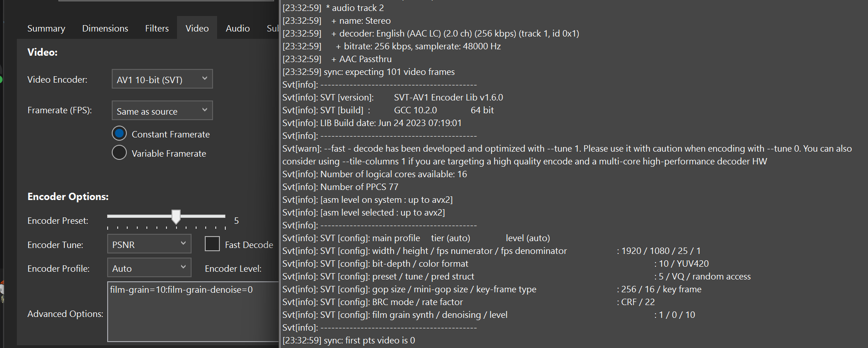Enable the Fast Decode checkbox

212,244
